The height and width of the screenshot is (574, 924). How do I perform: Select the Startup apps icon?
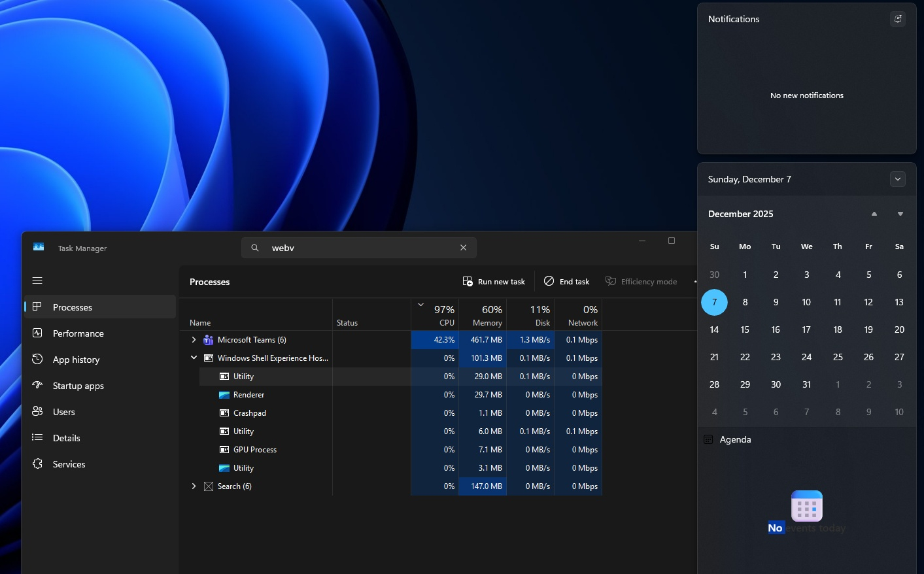tap(37, 386)
